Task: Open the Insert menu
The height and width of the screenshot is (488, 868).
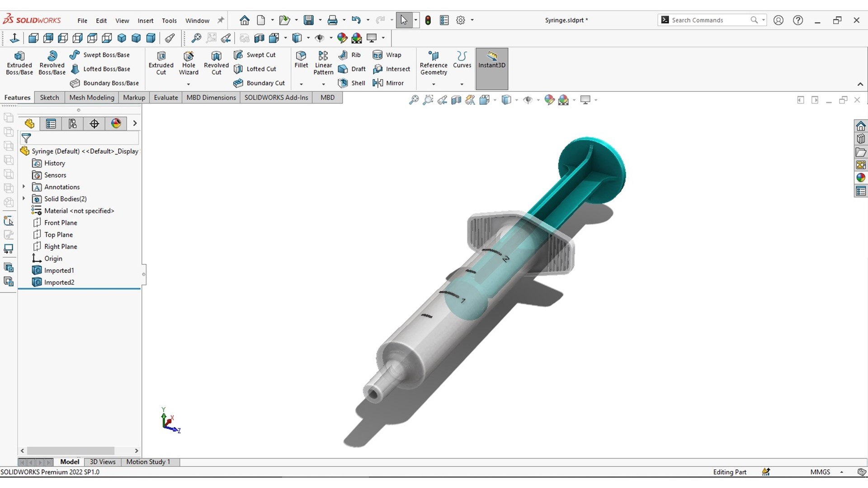Action: click(x=146, y=21)
